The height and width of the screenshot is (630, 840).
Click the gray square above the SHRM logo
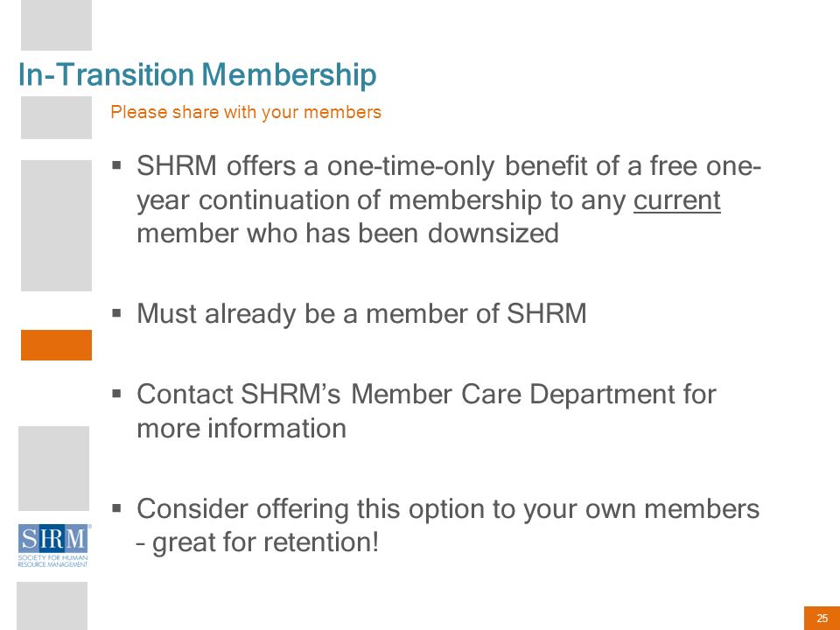pos(53,469)
